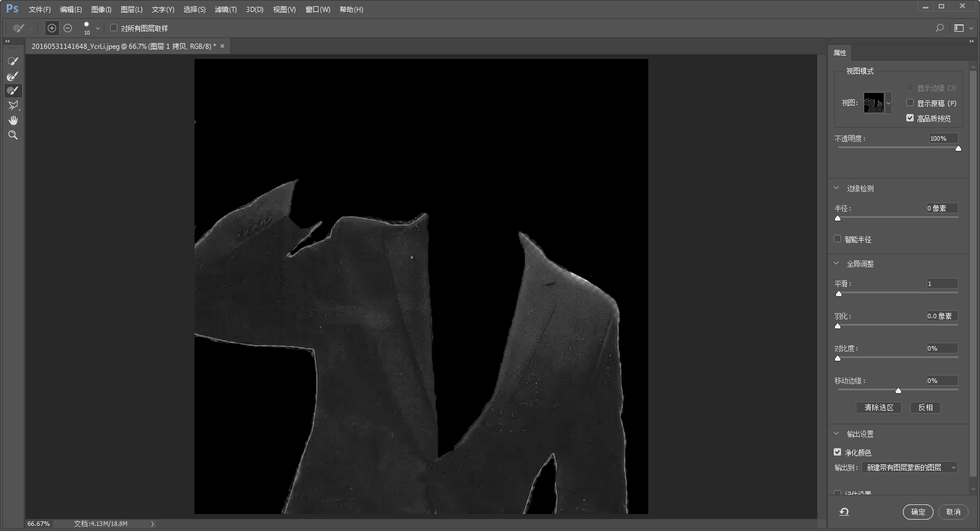Open the workspace dropdown arrow

(x=971, y=28)
